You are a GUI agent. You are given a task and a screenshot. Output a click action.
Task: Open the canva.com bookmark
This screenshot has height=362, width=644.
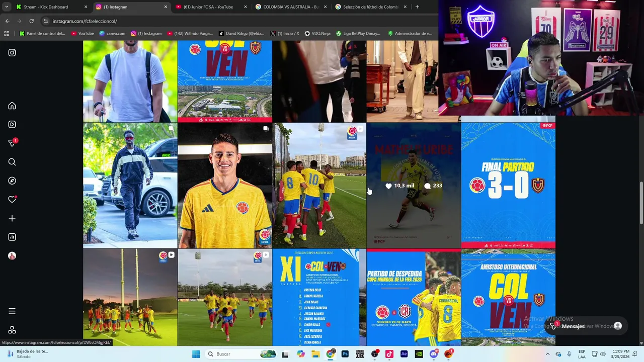[x=112, y=34]
